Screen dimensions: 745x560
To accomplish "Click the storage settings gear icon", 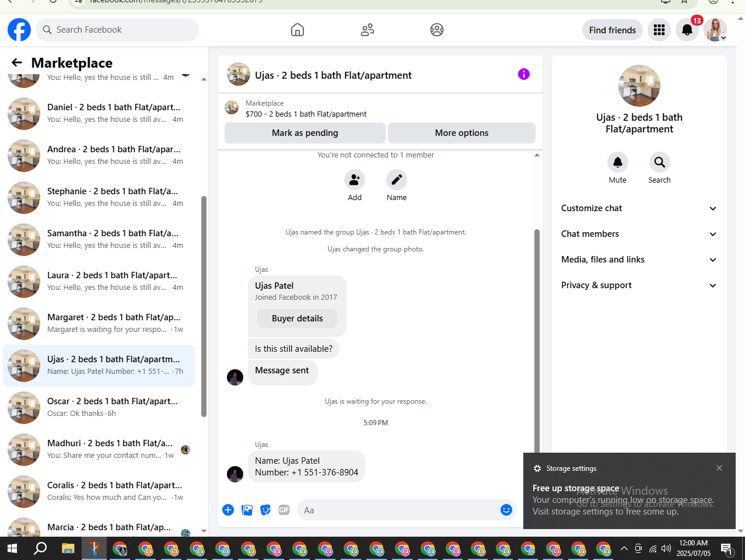I will tap(537, 468).
